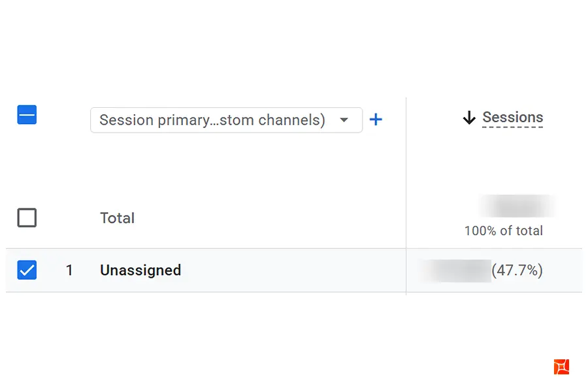Click the blue plus icon to add dimension
This screenshot has width=588, height=392.
376,120
